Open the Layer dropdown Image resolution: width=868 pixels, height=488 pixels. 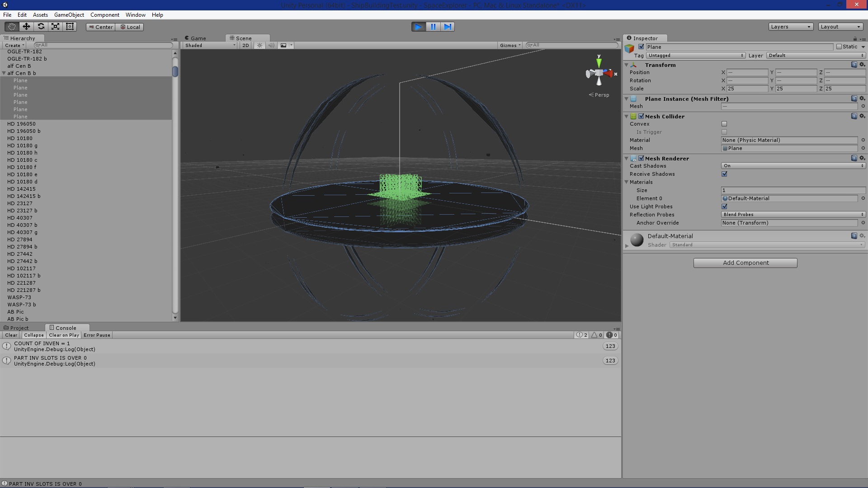coord(816,56)
